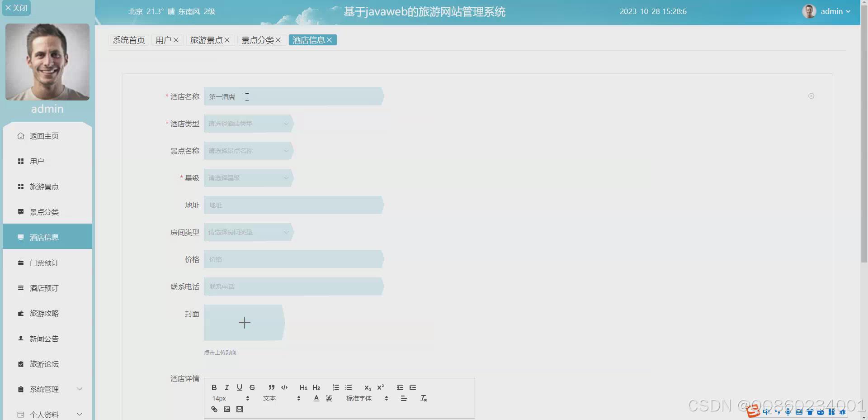Open the 标准字体 font family dropdown
This screenshot has width=868, height=420.
(367, 398)
